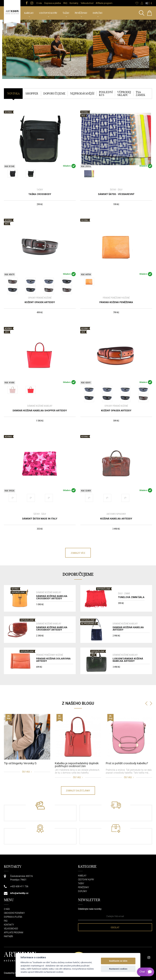Switch to the Nejprodávanější tab
Viewport: 156px width, 980px height.
pos(82,94)
